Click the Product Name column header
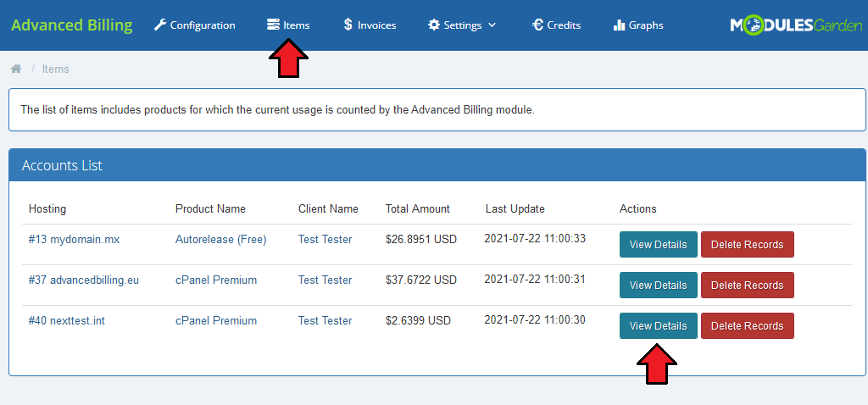The image size is (868, 405). click(x=210, y=209)
